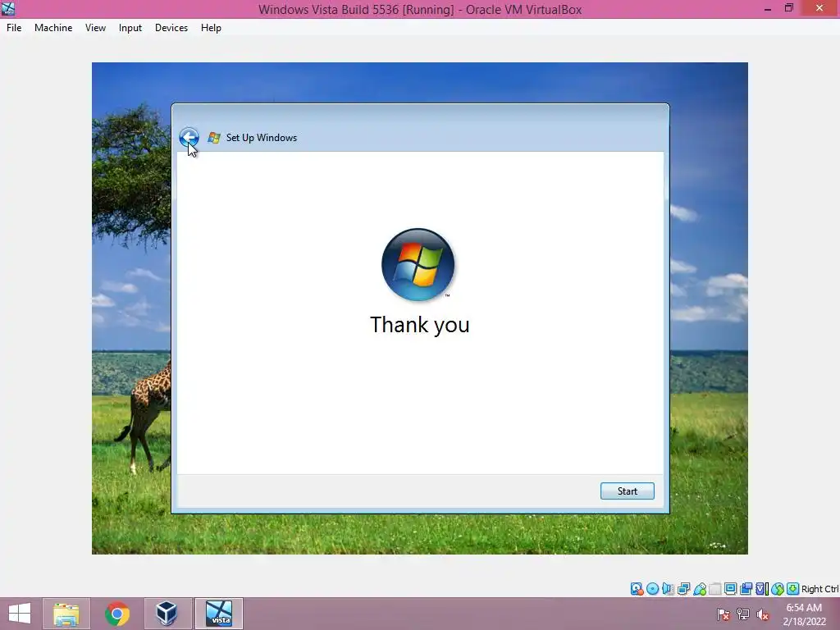This screenshot has width=840, height=630.
Task: Click the Start button to finish setup
Action: [x=628, y=491]
